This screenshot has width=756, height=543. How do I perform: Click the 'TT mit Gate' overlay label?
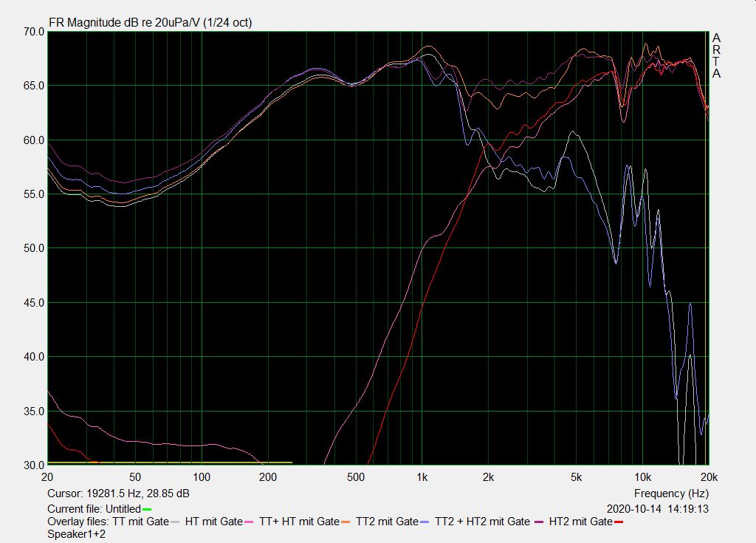[x=141, y=522]
